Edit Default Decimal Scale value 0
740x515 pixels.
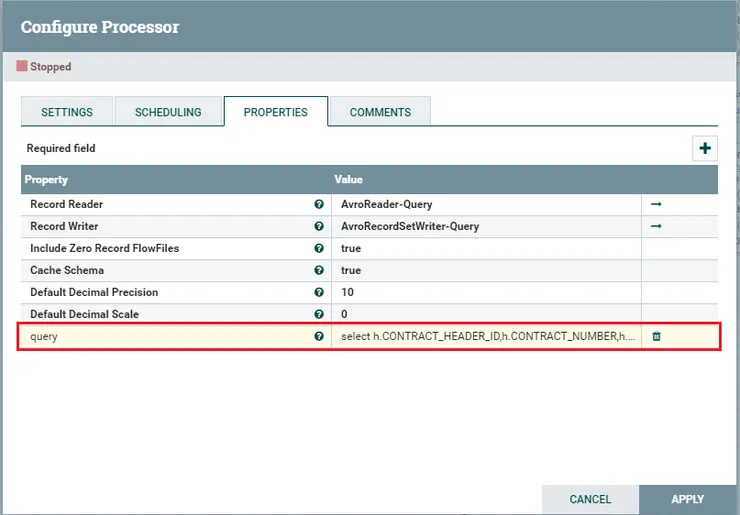coord(486,314)
